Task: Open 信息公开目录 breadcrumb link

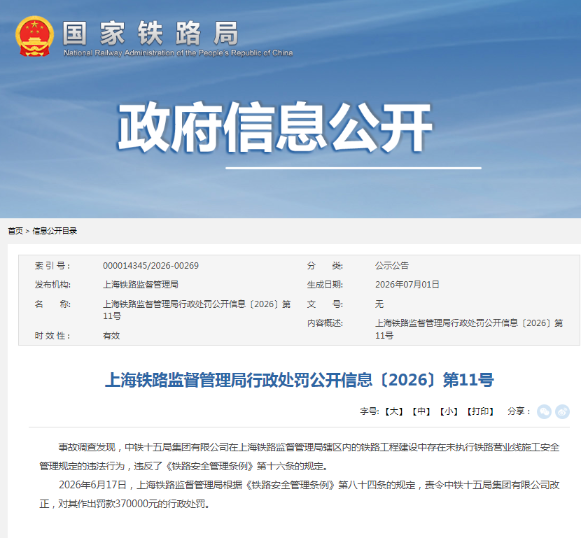Action: pyautogui.click(x=55, y=231)
